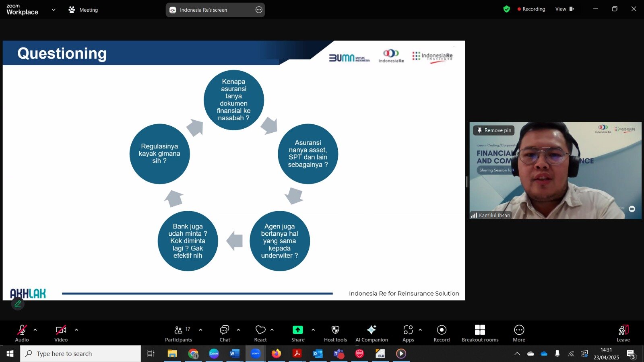This screenshot has height=362, width=644.
Task: Open screen share options ellipsis
Action: coord(259,10)
